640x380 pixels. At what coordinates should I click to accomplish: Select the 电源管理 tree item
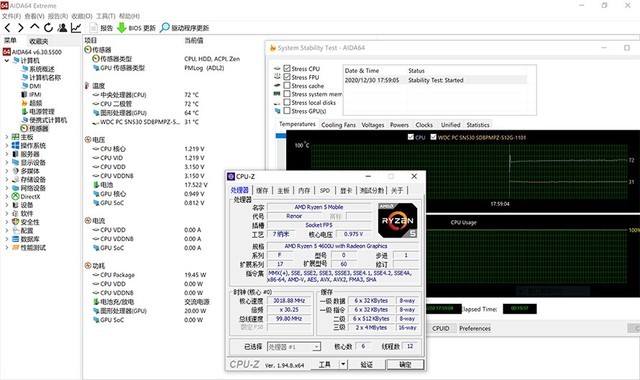38,111
